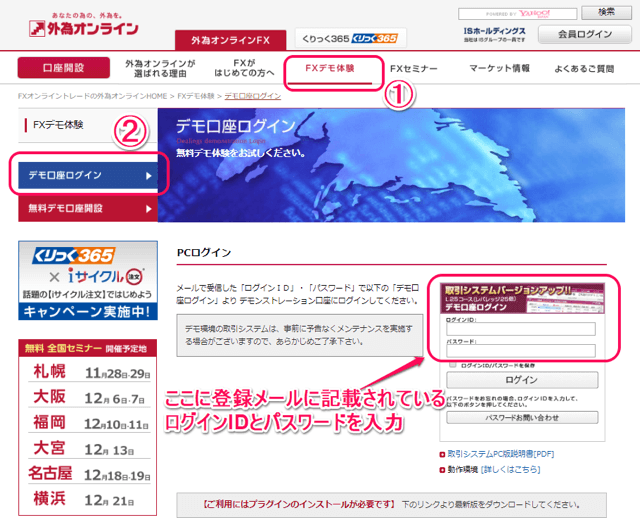Image resolution: width=640 pixels, height=518 pixels.
Task: Click the デモ環境の取引システム maintenance notice box
Action: (x=300, y=335)
